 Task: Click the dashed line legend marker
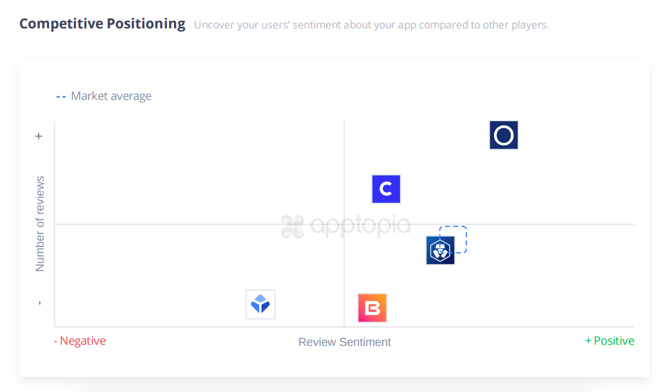[x=61, y=97]
